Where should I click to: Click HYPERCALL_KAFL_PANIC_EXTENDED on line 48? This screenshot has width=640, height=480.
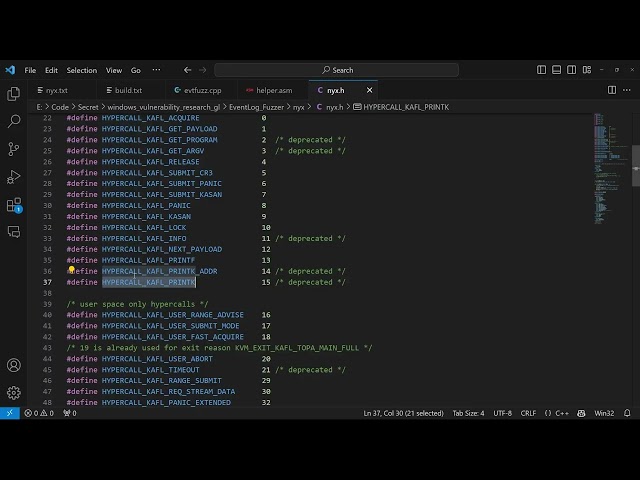[166, 402]
